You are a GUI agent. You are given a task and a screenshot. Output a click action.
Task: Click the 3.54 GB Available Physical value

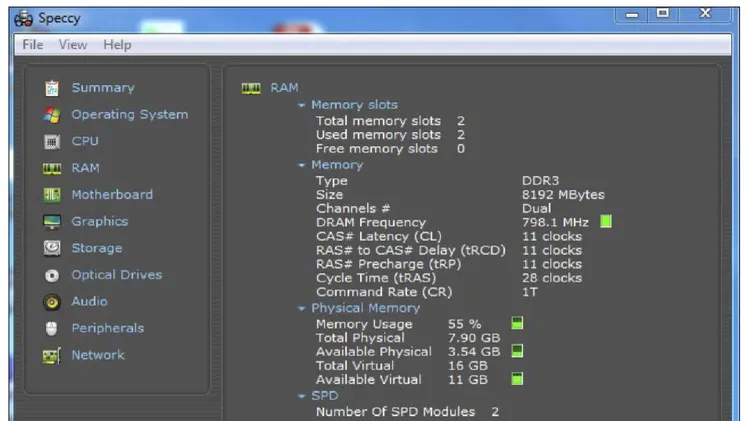(x=474, y=352)
